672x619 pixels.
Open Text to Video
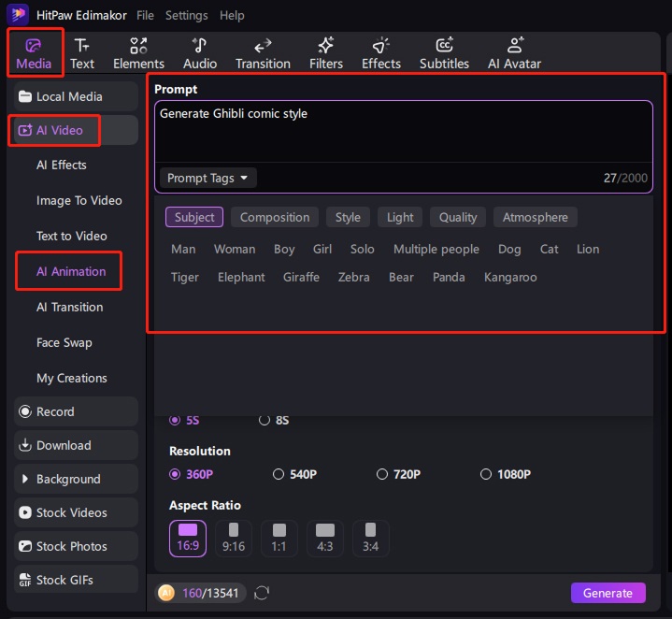72,237
